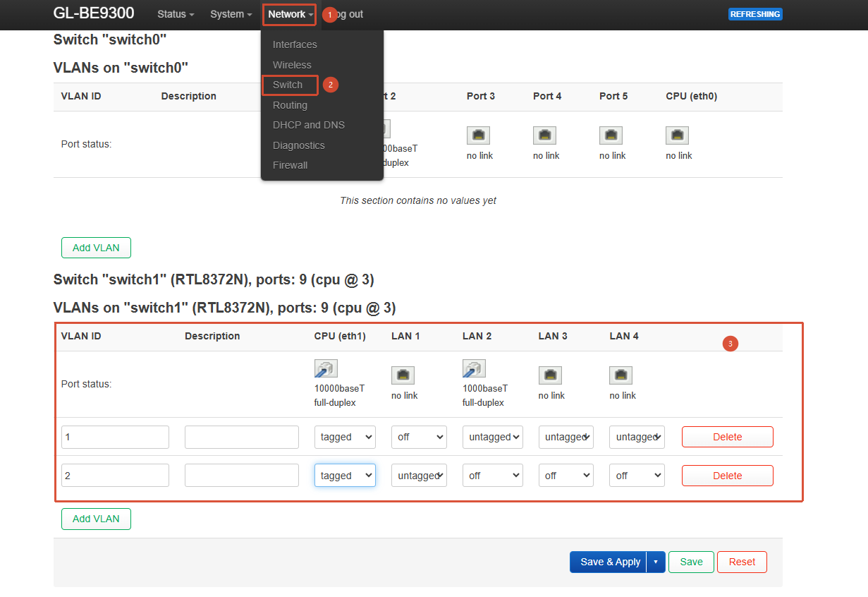The width and height of the screenshot is (868, 597).
Task: Choose Interfaces in the Network dropdown
Action: 295,44
